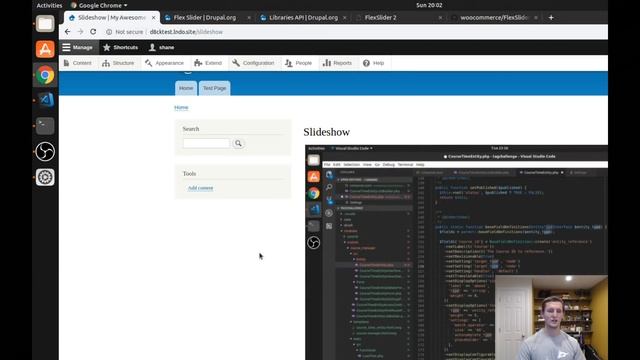The width and height of the screenshot is (640, 360).
Task: Open the Structure admin section
Action: (118, 63)
